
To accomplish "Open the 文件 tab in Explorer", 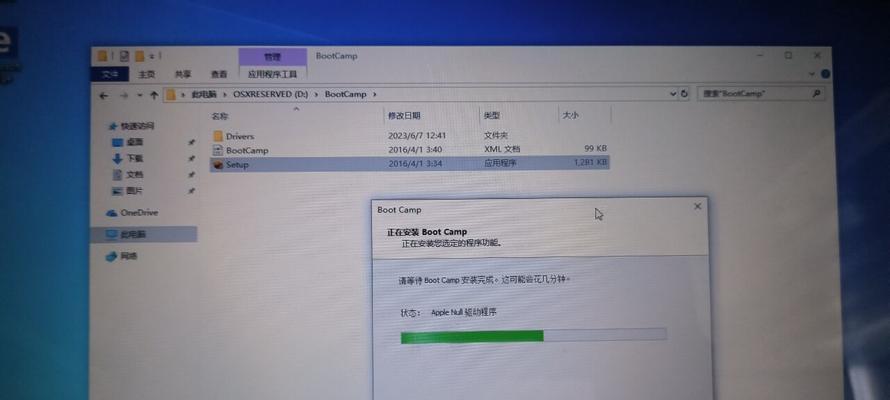I will click(x=110, y=74).
